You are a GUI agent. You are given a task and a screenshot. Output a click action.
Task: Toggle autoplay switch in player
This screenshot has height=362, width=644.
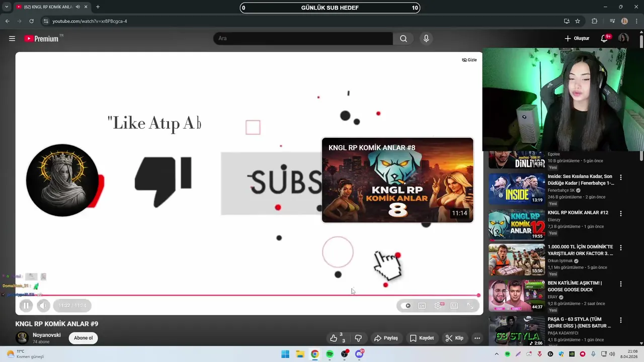(x=406, y=306)
